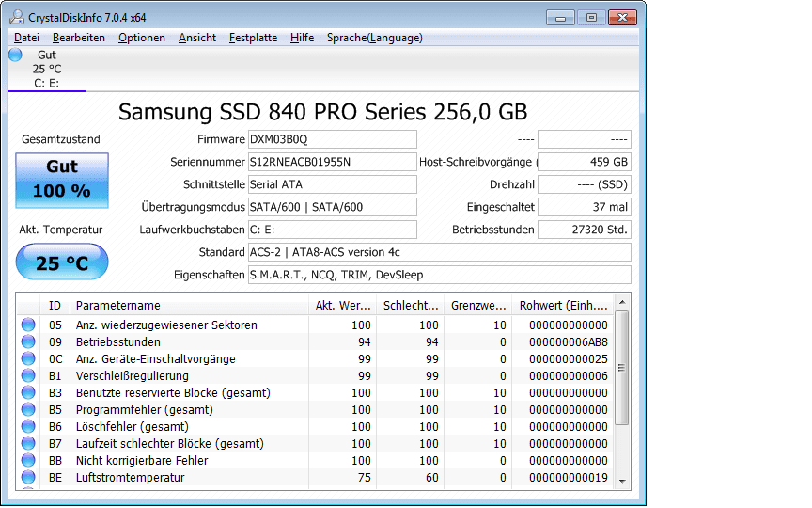Click the Schnittstelle field Serial ATA

pos(333,184)
